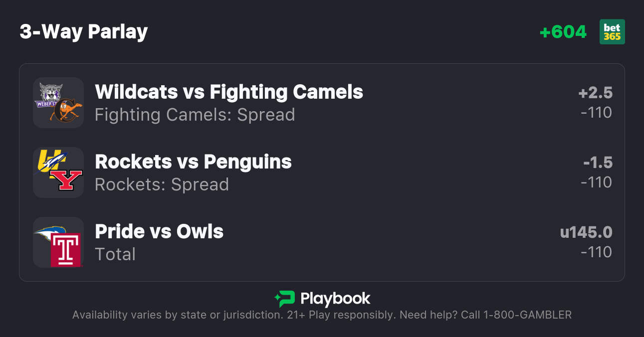The height and width of the screenshot is (337, 644).
Task: Open the Wildcats vs Fighting Camels matchup
Action: pyautogui.click(x=229, y=92)
